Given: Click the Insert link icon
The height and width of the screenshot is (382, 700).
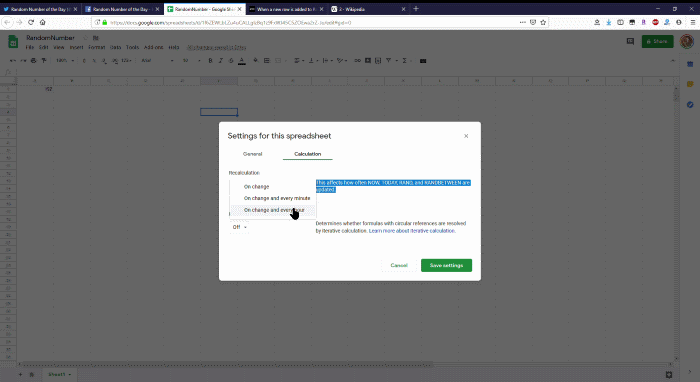Looking at the screenshot, I should 357,61.
